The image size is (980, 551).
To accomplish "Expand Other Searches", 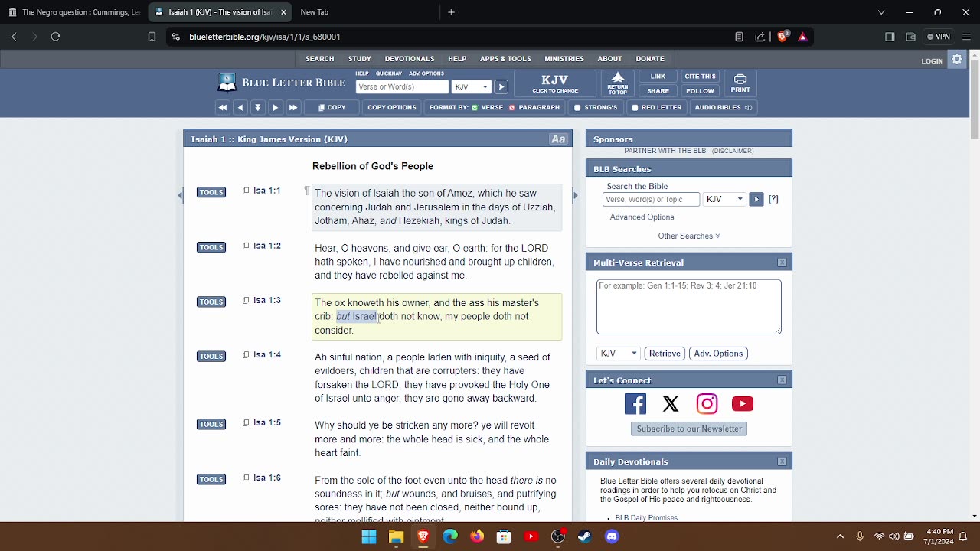I will 689,236.
